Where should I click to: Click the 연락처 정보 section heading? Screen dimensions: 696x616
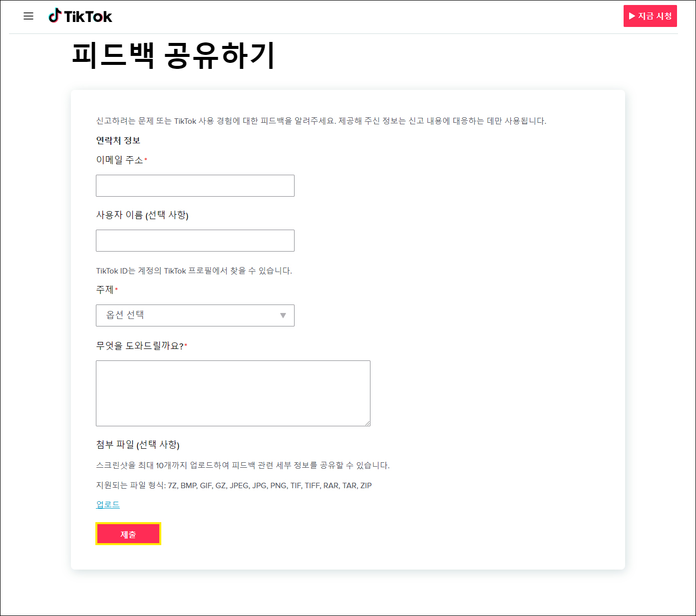118,140
